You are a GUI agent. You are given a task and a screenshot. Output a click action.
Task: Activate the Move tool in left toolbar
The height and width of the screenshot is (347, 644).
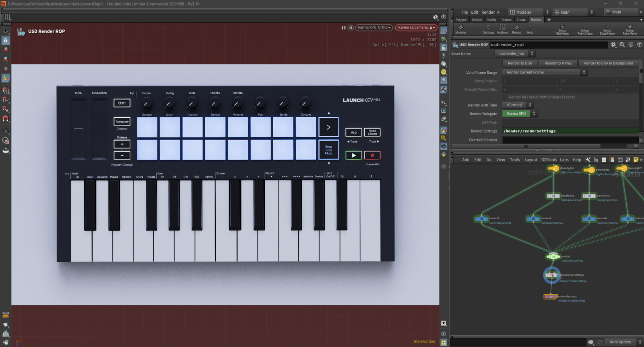(6, 50)
